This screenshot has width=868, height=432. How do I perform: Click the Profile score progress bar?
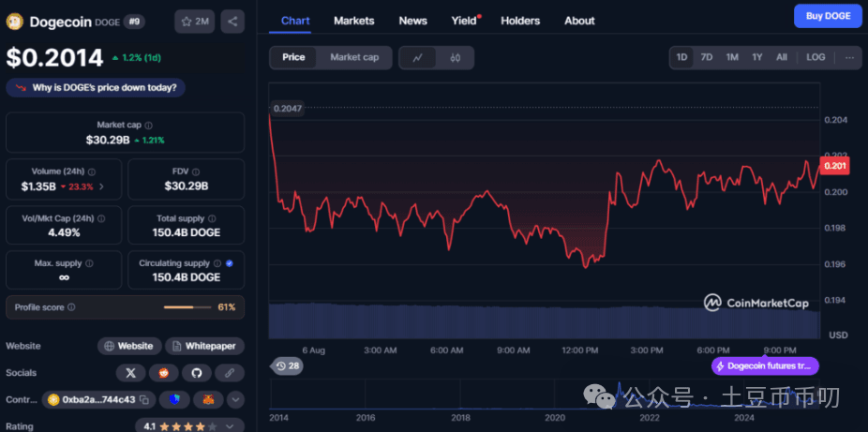187,307
